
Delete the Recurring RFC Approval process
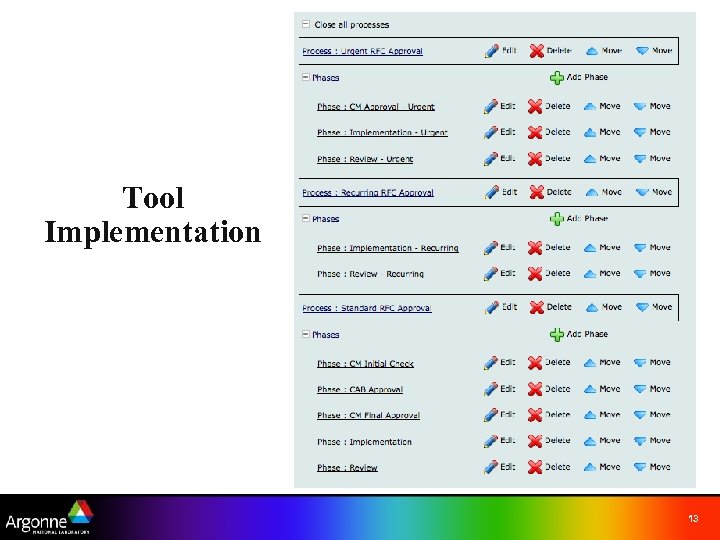550,192
